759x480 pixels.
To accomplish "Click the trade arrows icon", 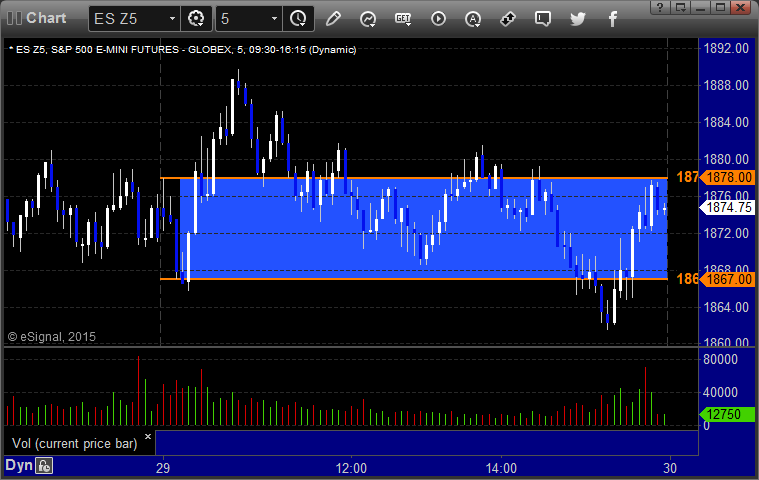I will coord(508,19).
